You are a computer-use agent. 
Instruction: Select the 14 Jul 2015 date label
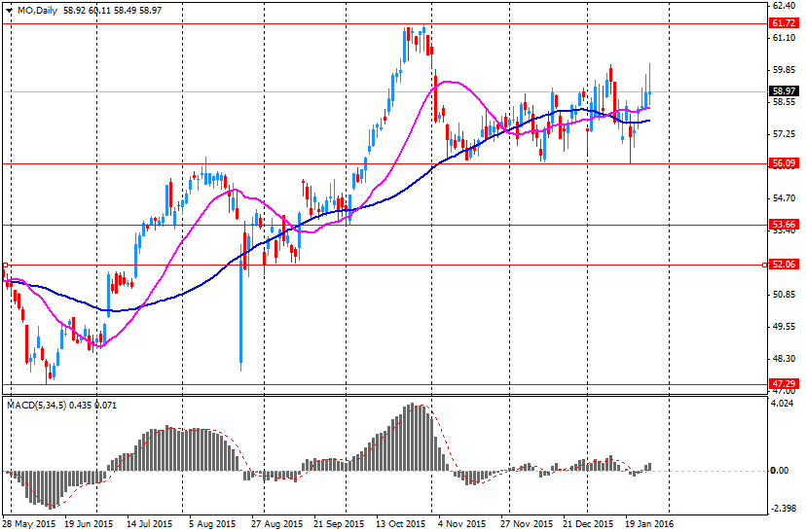point(150,524)
